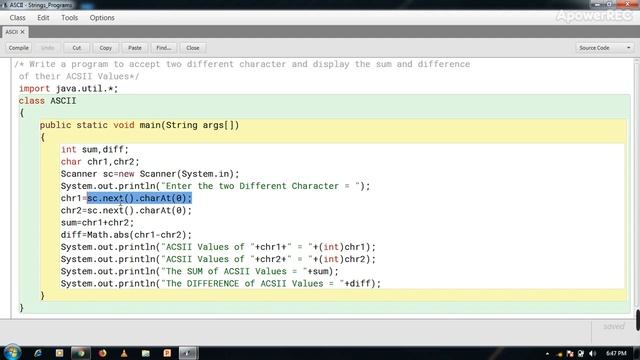This screenshot has height=360, width=640.
Task: Click 'public static void main(String args[])' line
Action: [x=140, y=125]
